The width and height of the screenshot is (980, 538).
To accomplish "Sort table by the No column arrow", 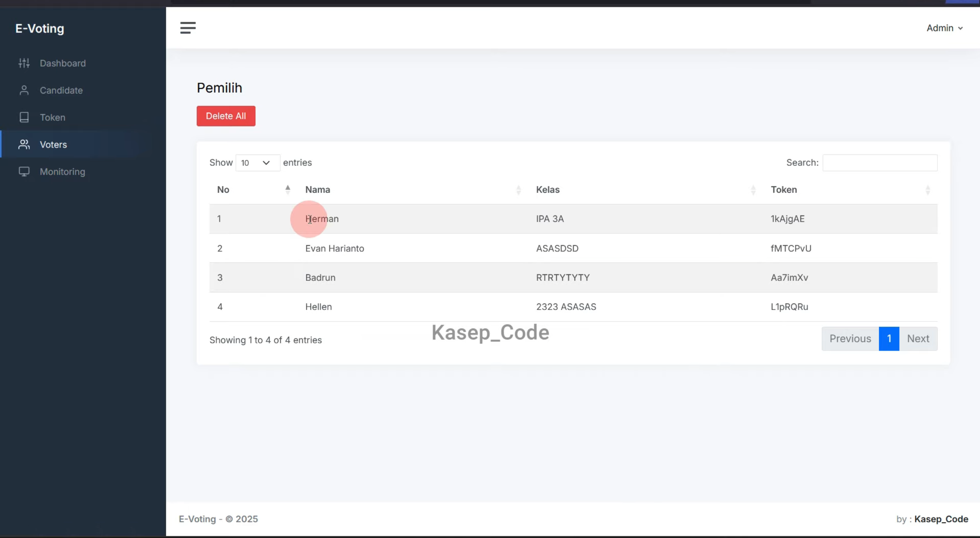I will pyautogui.click(x=288, y=190).
